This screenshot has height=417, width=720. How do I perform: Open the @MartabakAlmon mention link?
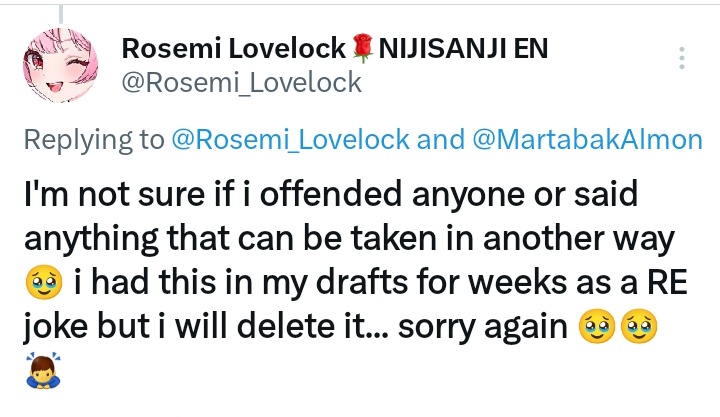[x=584, y=140]
